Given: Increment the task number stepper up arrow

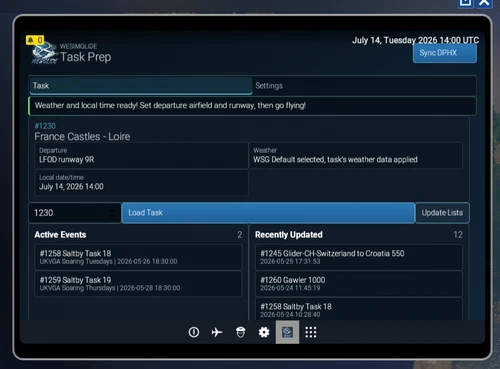Looking at the screenshot, I should [x=112, y=210].
